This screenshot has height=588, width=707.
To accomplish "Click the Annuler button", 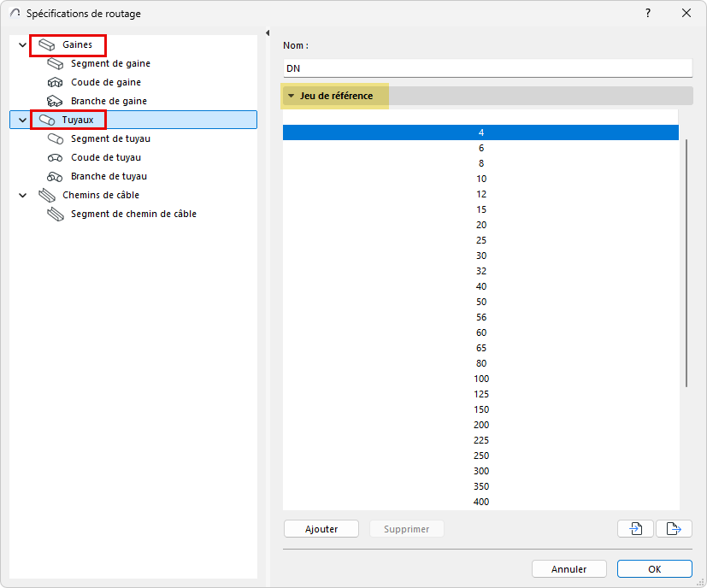I will coord(569,568).
